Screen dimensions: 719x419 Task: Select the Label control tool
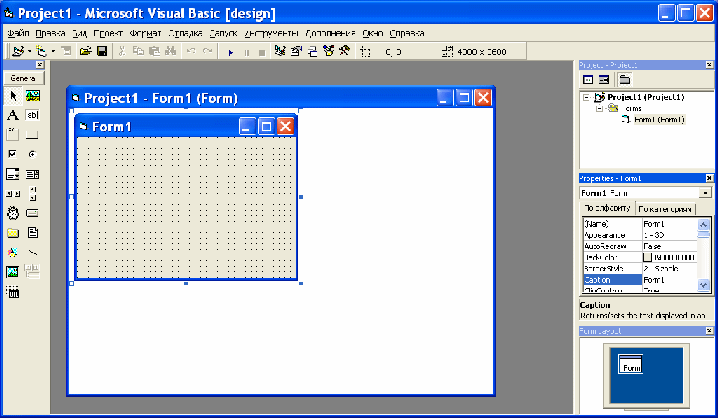[x=13, y=115]
